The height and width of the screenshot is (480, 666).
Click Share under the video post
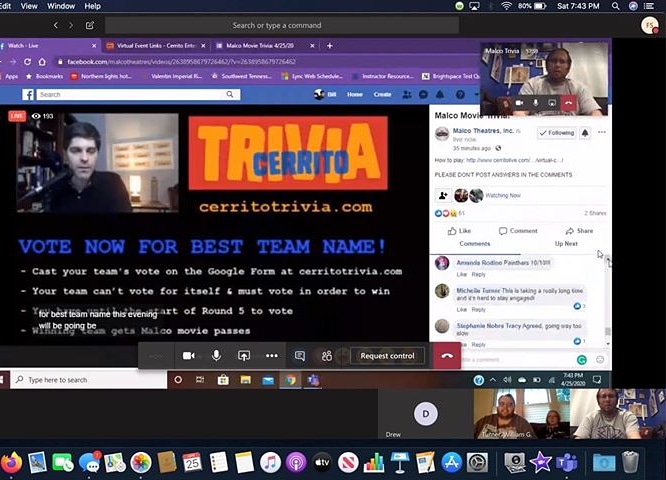click(579, 231)
